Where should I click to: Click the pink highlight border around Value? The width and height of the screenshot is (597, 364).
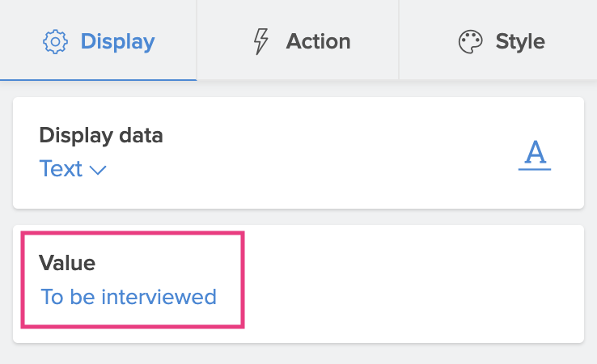pyautogui.click(x=243, y=280)
